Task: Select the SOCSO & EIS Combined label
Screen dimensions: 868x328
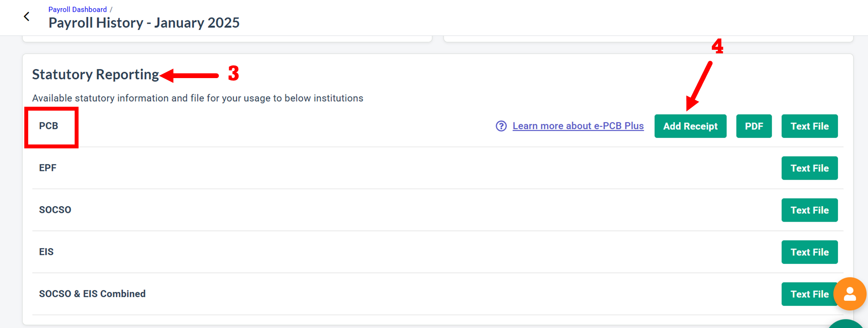Action: click(x=92, y=294)
